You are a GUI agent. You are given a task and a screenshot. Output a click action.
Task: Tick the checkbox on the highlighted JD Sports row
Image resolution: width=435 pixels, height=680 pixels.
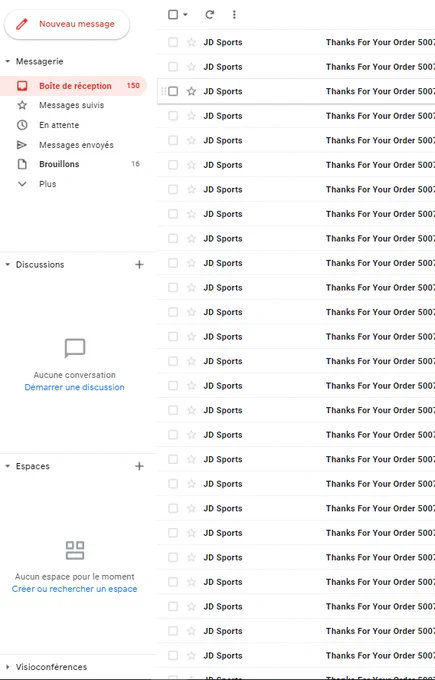click(173, 91)
